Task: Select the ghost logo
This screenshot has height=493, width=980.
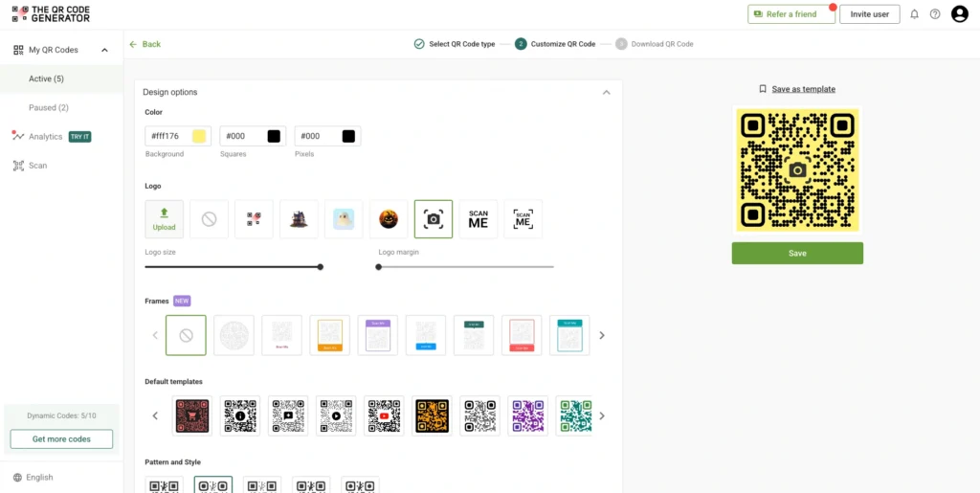Action: coord(344,218)
